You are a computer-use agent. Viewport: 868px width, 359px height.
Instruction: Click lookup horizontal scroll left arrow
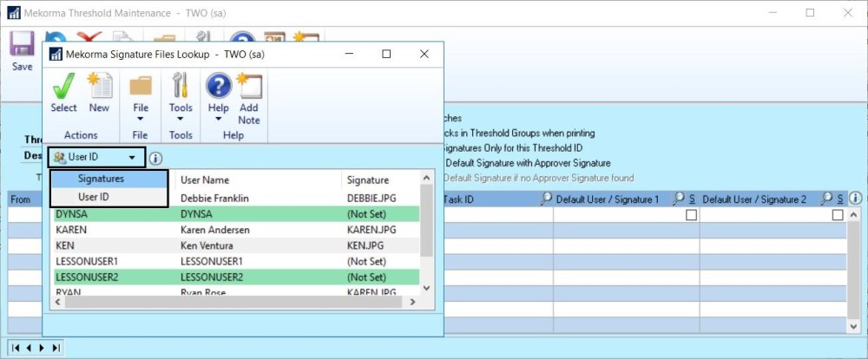click(x=58, y=302)
